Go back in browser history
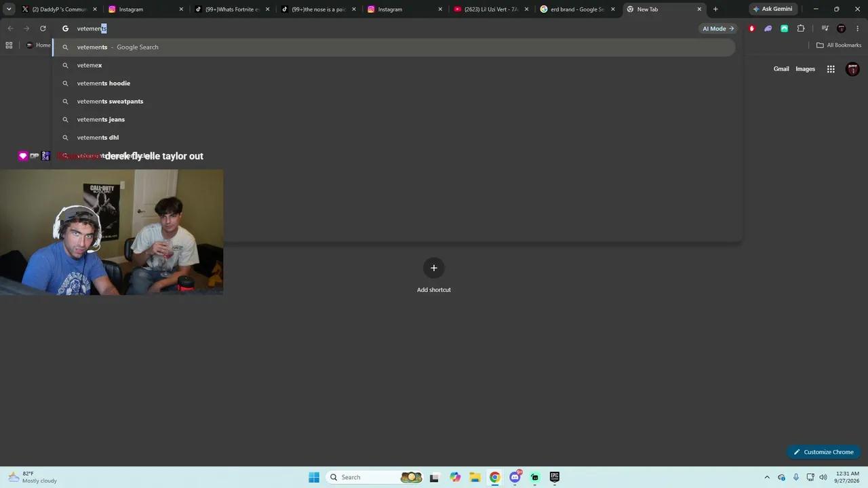This screenshot has width=868, height=488. tap(10, 28)
